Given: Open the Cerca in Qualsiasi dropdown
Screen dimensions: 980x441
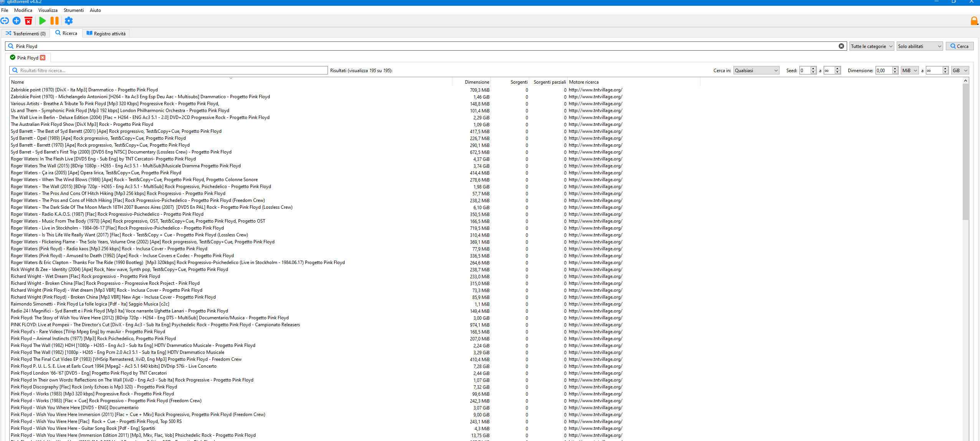Looking at the screenshot, I should pos(756,70).
